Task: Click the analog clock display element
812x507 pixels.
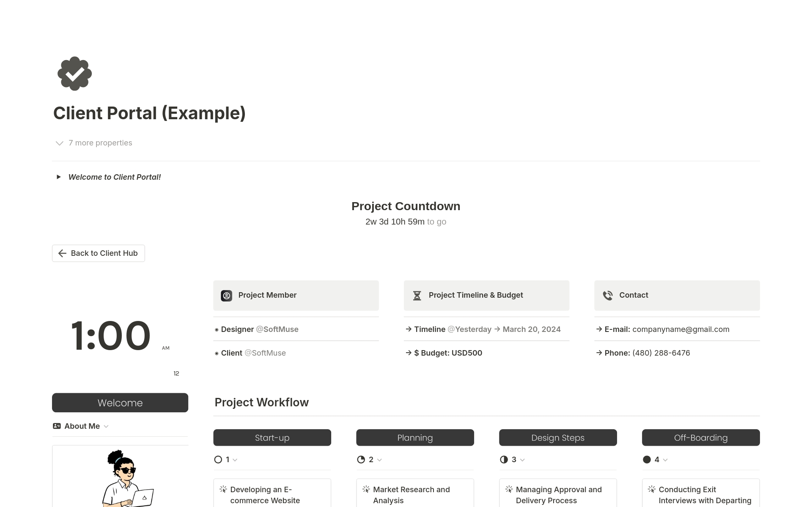Action: pos(176,373)
